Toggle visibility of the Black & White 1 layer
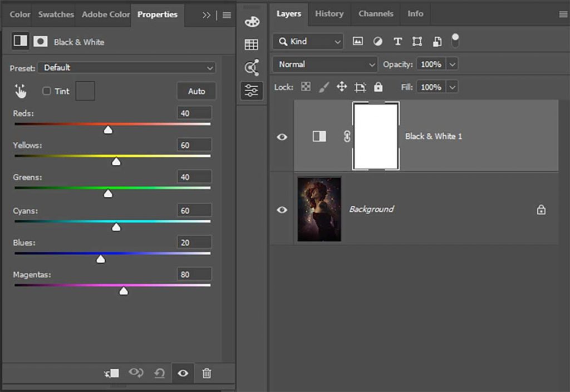Screen dimensions: 570x392 (282, 137)
